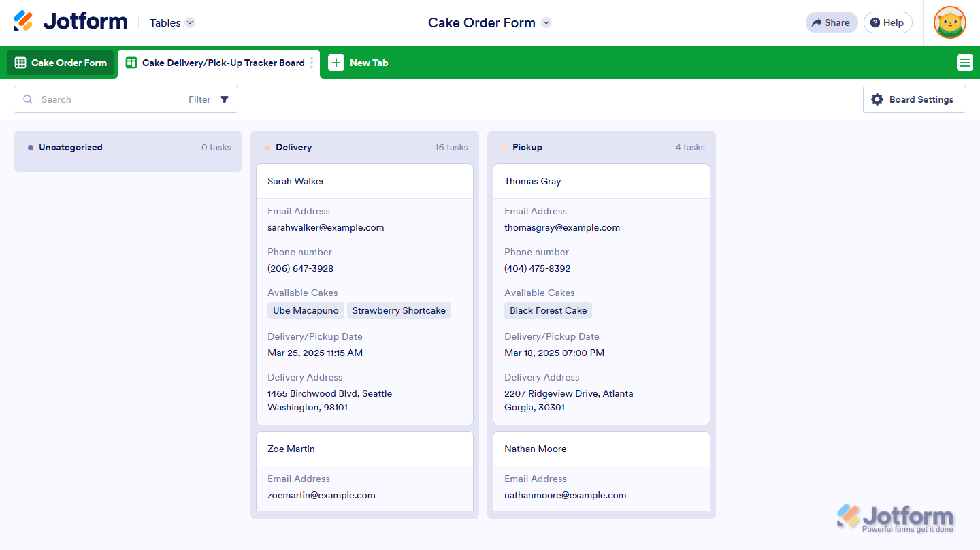
Task: Click the funnel Filter icon
Action: click(x=225, y=99)
